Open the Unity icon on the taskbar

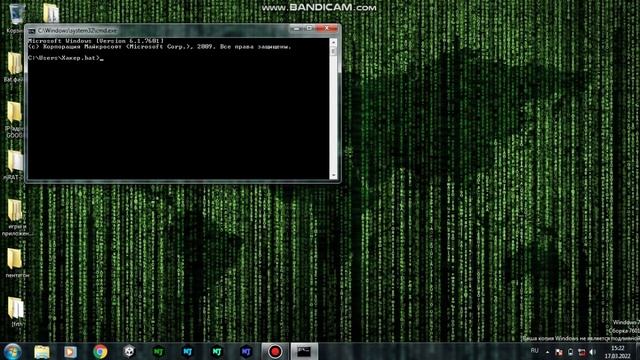coord(129,351)
